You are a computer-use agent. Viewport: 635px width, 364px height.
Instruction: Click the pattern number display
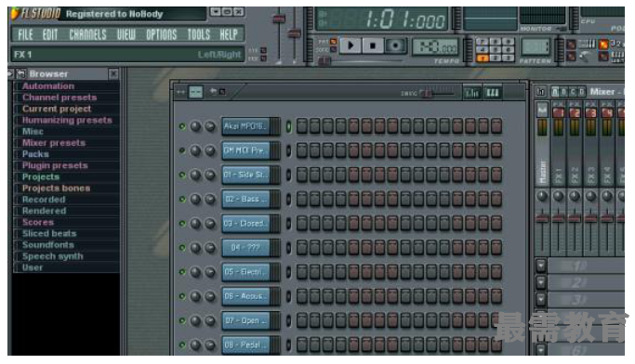point(536,47)
